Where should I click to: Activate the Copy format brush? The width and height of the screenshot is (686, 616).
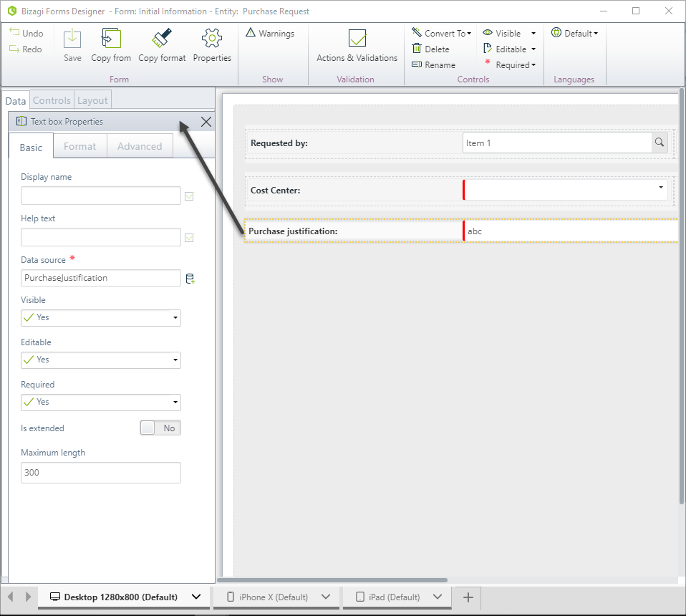pos(162,38)
